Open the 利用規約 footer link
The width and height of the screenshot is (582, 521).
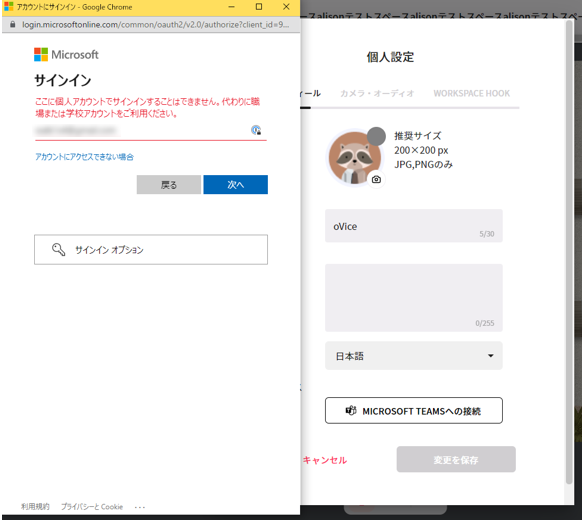[35, 507]
